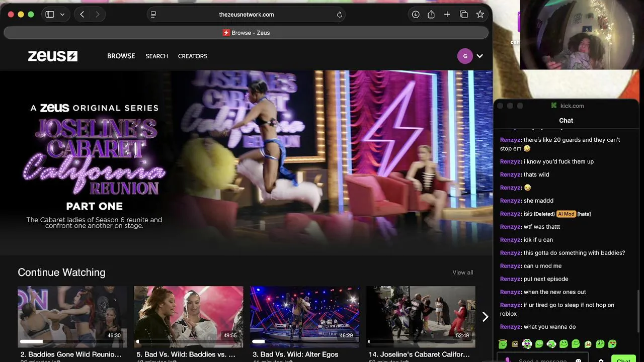Click message 'when the new ones out'
This screenshot has height=362, width=644.
click(x=555, y=292)
